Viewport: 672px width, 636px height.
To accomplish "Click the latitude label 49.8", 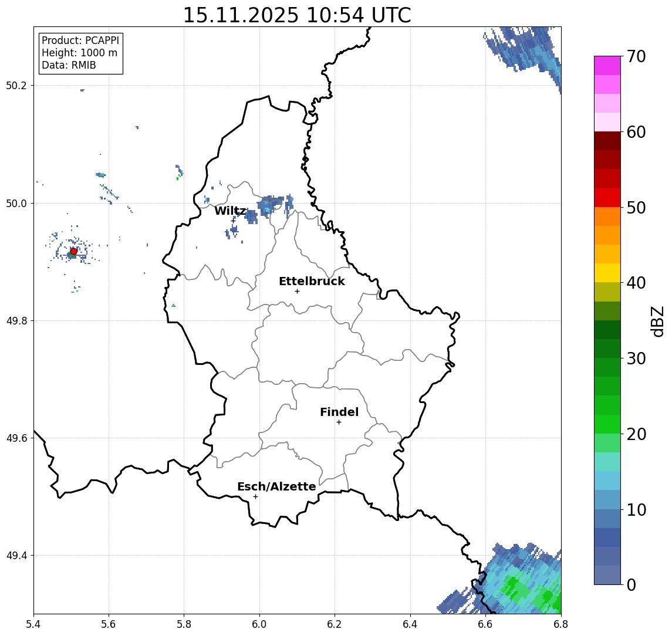I will click(16, 320).
